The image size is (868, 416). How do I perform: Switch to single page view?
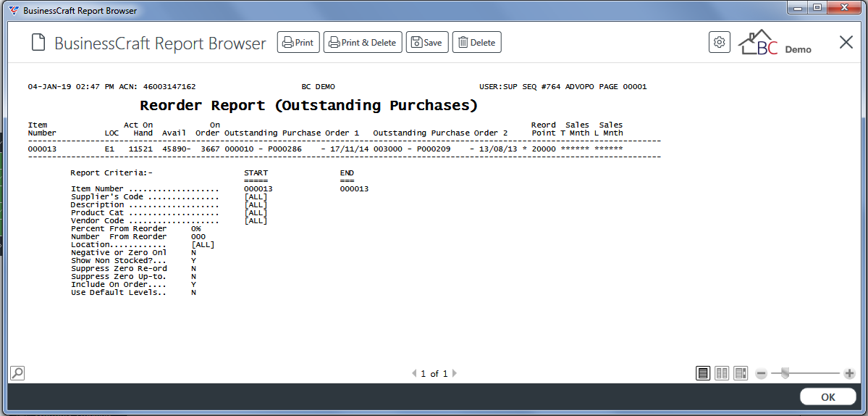pos(703,373)
